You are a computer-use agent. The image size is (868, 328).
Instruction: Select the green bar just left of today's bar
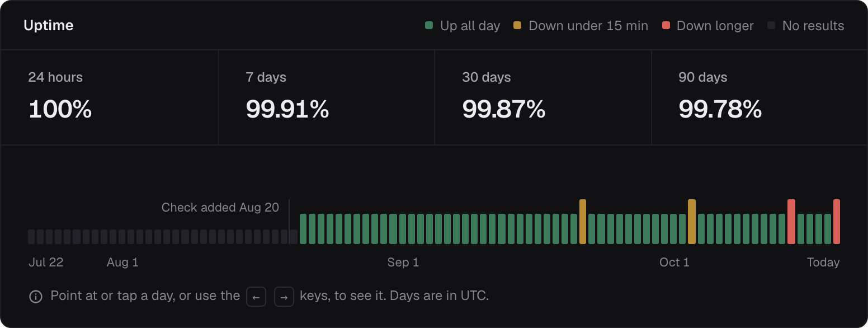coord(828,229)
